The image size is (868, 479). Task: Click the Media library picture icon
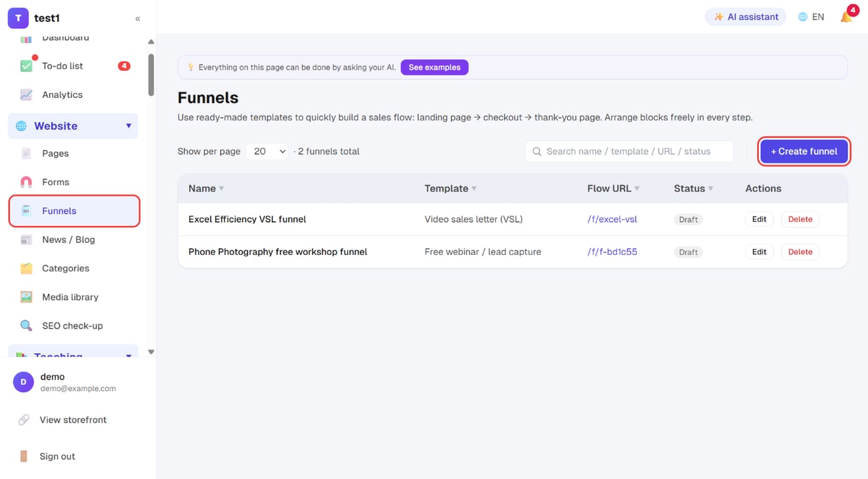point(26,297)
